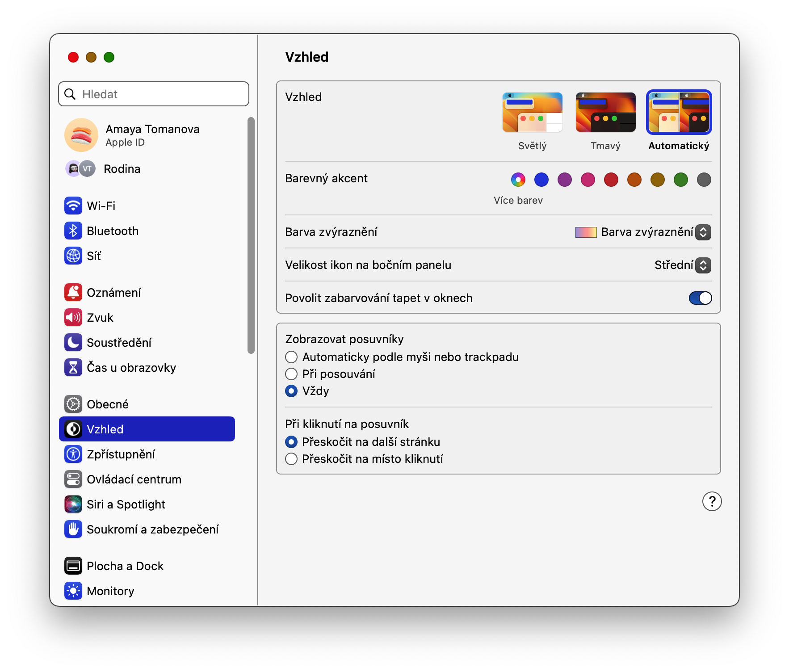The width and height of the screenshot is (789, 672).
Task: Pick yellow accent color
Action: point(658,180)
